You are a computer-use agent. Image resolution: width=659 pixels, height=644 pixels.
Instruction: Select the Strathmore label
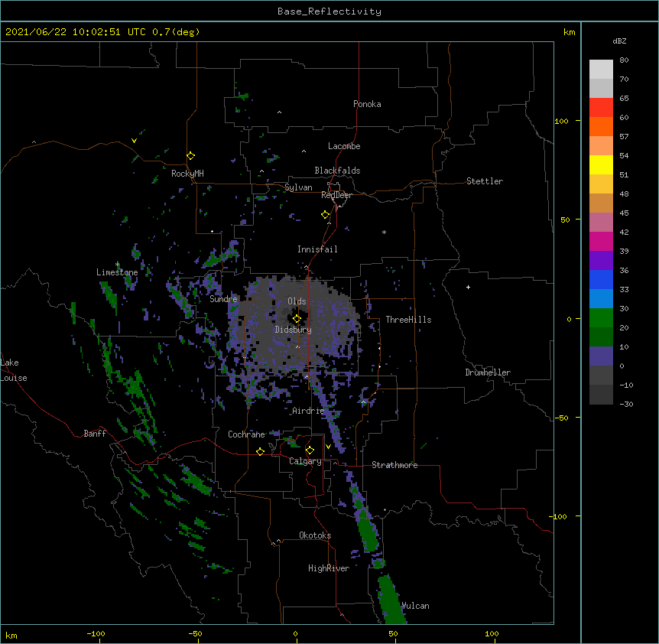tap(394, 465)
